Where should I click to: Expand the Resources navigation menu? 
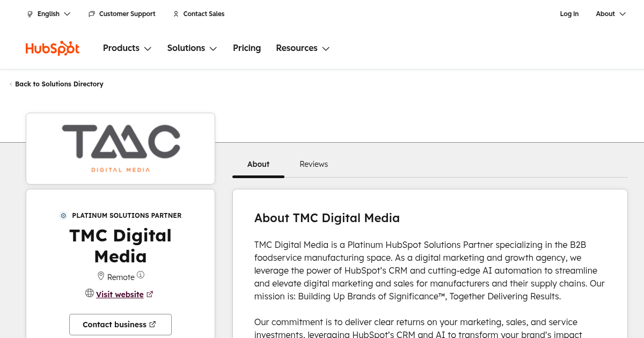coord(303,48)
